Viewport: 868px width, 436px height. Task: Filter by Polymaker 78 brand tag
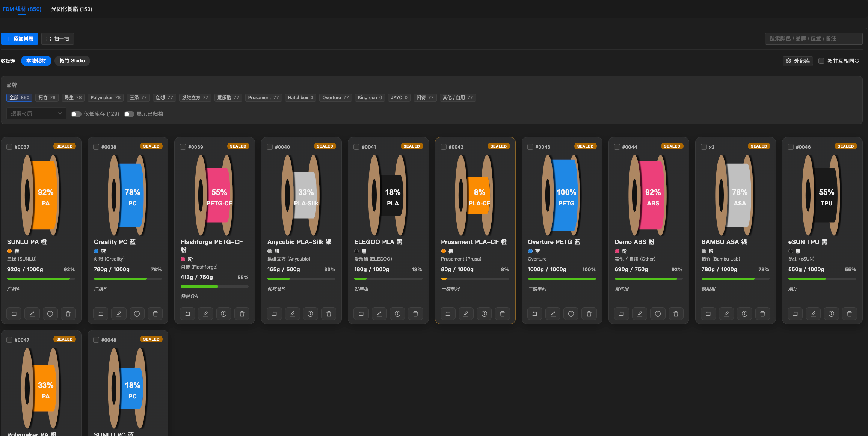pos(106,98)
